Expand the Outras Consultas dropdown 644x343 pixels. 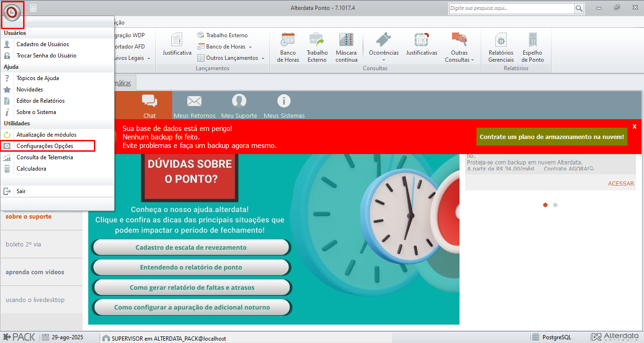472,60
